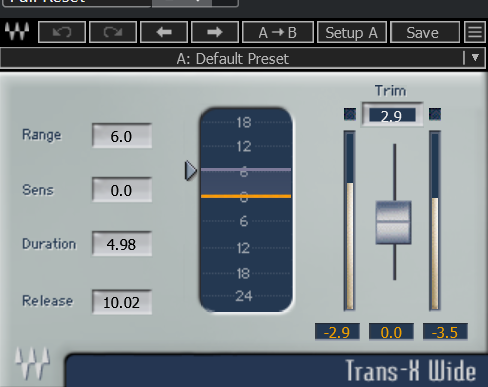Click the 18 mark at graph top
Image resolution: width=488 pixels, height=387 pixels.
244,122
